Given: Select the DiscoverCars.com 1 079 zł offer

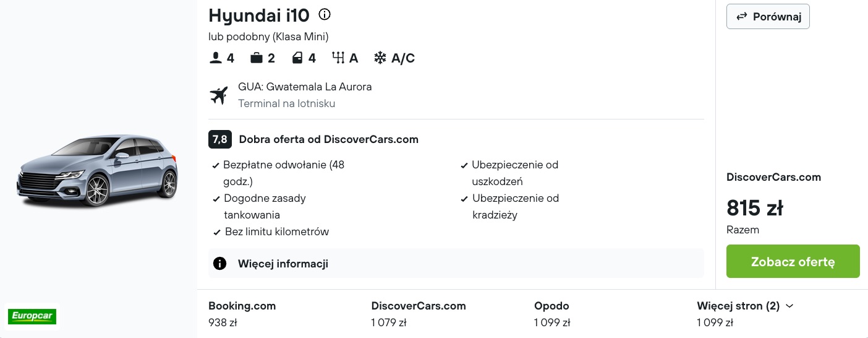Looking at the screenshot, I should pos(419,314).
